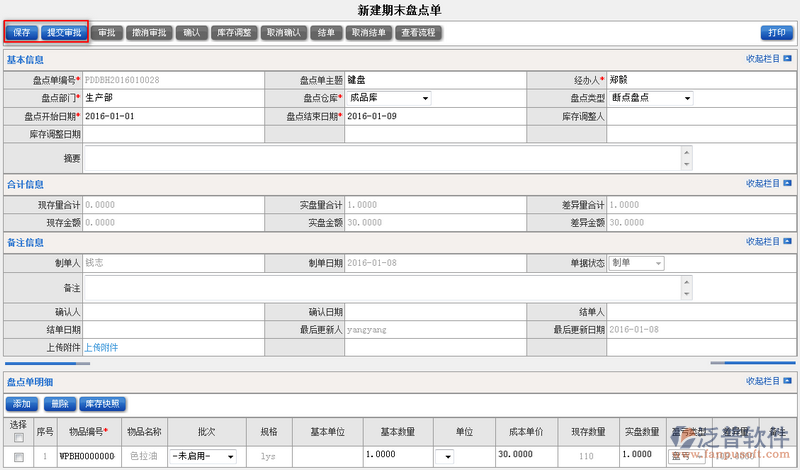Click the 保存 (Save) button
The image size is (800, 470).
[x=22, y=32]
